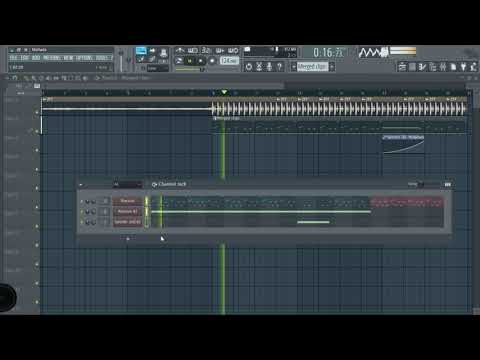The height and width of the screenshot is (360, 480).
Task: Click the tempo display
Action: 230,61
